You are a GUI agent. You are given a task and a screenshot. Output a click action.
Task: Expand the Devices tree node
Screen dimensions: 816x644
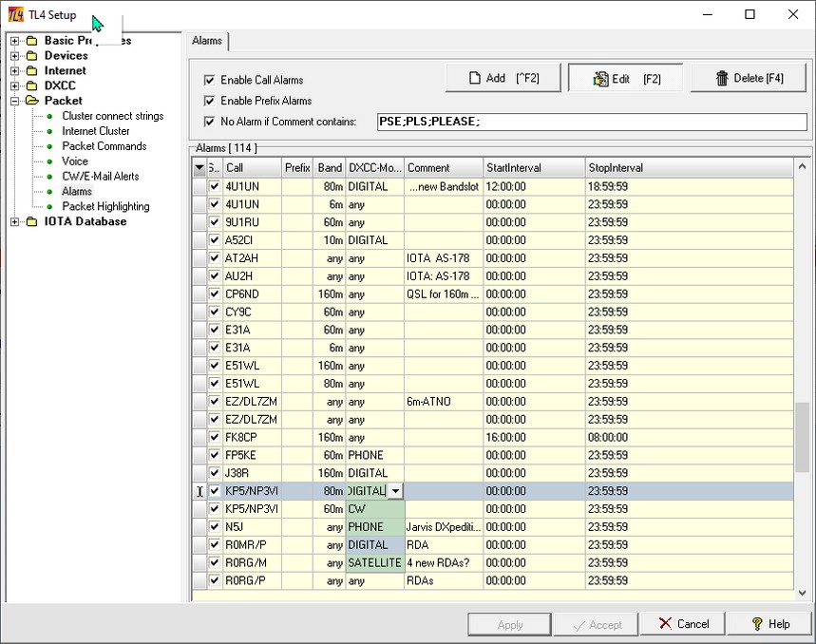coord(14,56)
